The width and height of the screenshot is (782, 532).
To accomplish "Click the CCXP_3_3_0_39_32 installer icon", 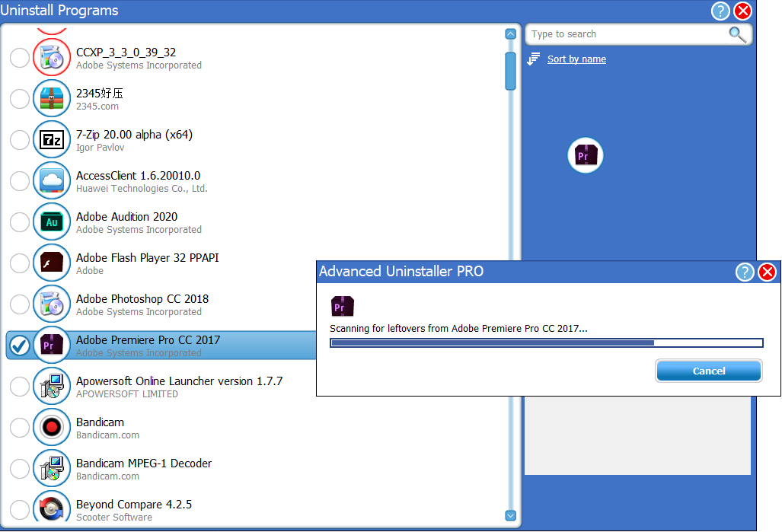I will 51,57.
